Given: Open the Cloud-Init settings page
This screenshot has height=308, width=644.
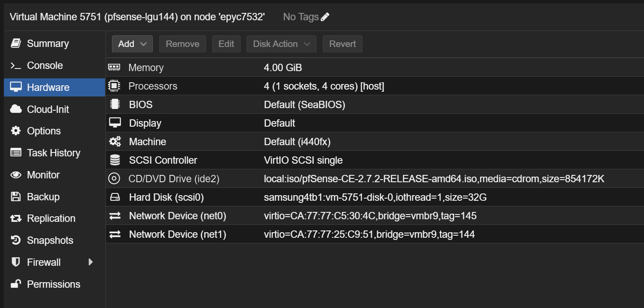Looking at the screenshot, I should (x=48, y=109).
